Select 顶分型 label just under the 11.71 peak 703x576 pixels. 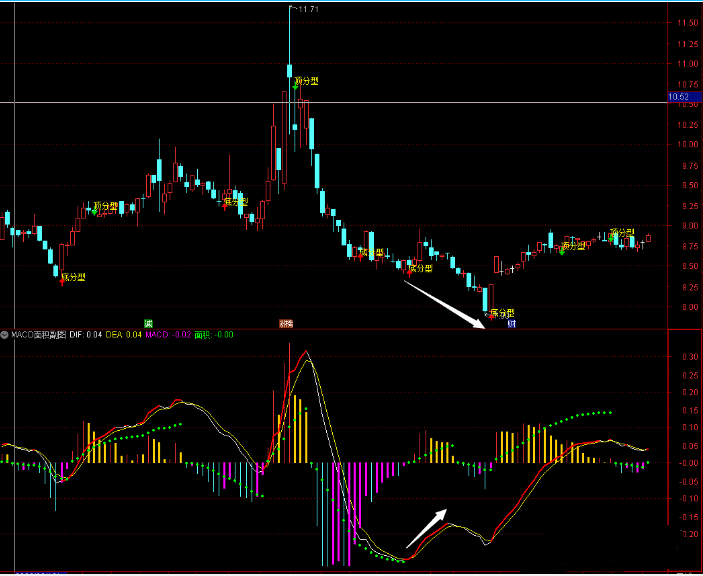point(307,81)
